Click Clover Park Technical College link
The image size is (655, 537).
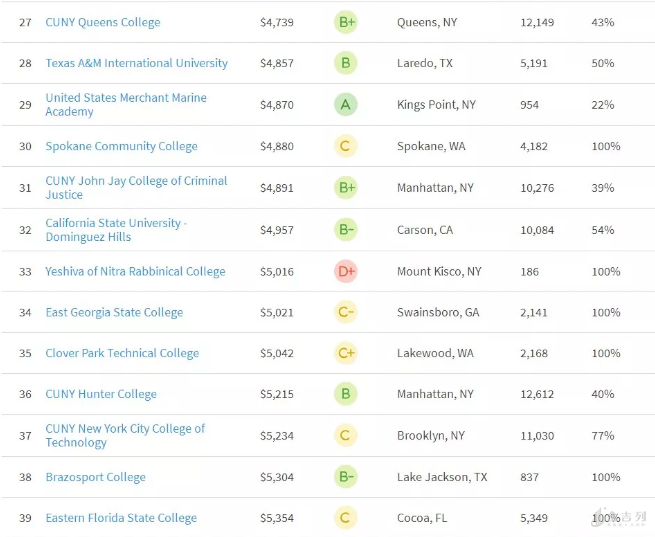pos(122,353)
